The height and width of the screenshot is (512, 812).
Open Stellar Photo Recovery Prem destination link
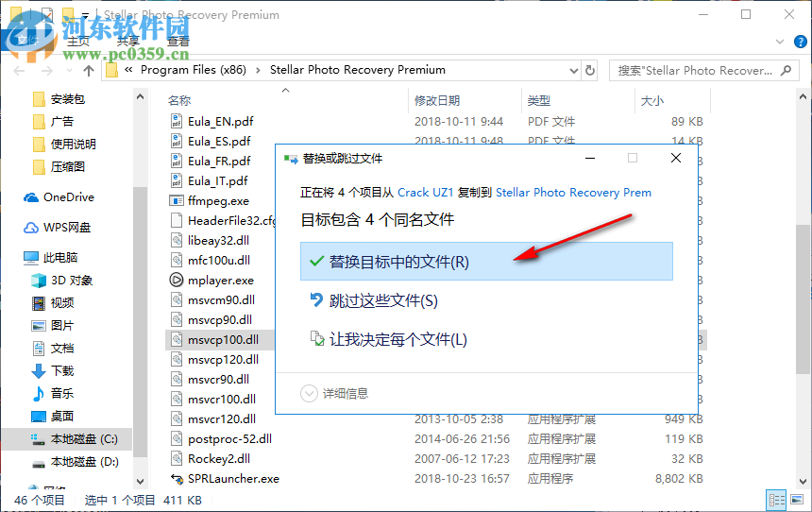coord(573,193)
